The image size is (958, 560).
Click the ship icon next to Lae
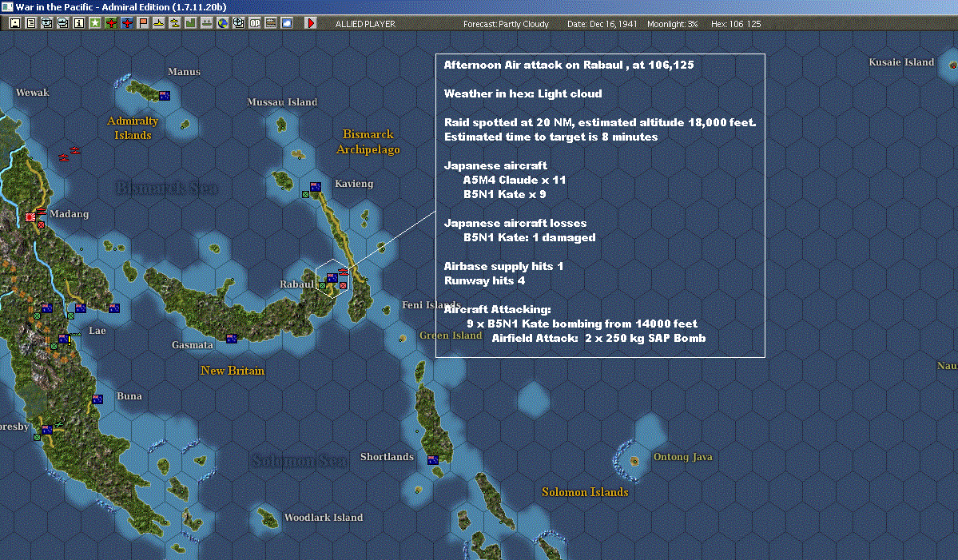(75, 335)
